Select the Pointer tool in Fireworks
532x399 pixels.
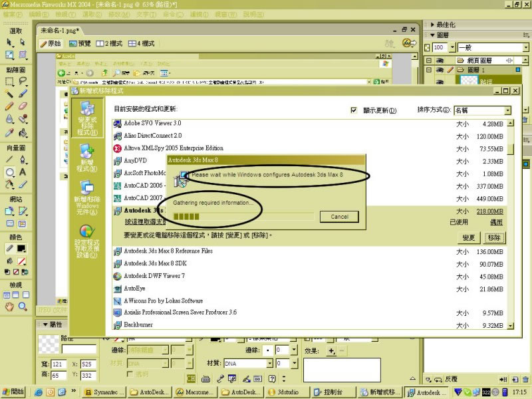click(x=9, y=43)
